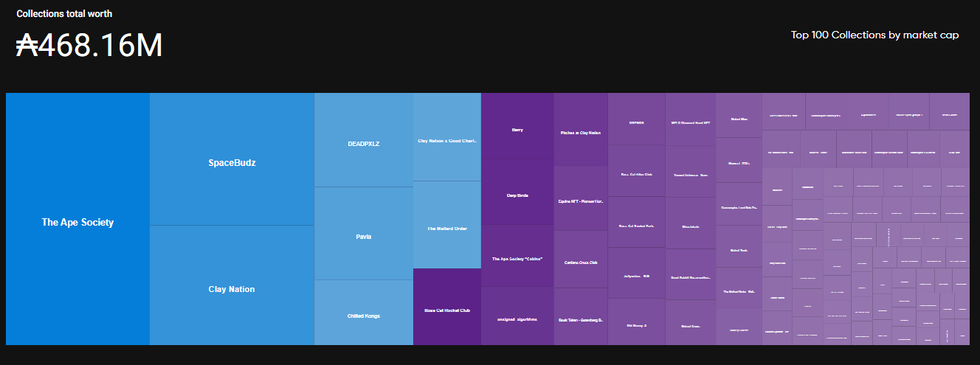The height and width of the screenshot is (365, 980).
Task: Select The Ape Society "Cabins" tile
Action: tap(517, 256)
